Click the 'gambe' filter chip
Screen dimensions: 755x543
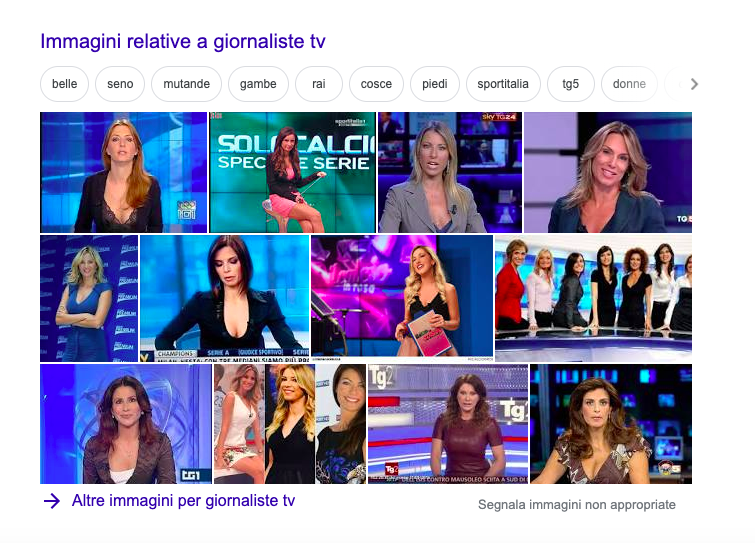point(258,84)
